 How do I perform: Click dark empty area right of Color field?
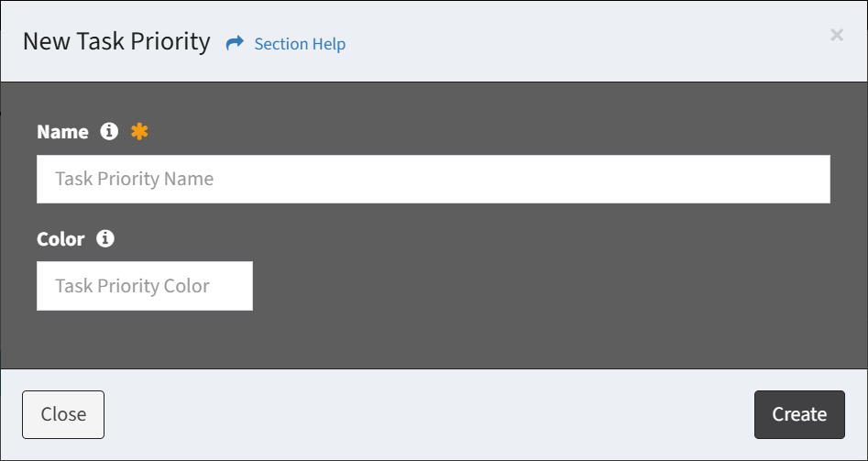550,286
